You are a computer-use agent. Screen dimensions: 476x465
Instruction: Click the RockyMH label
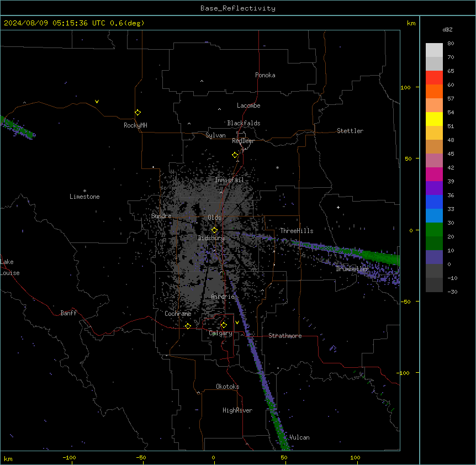135,125
